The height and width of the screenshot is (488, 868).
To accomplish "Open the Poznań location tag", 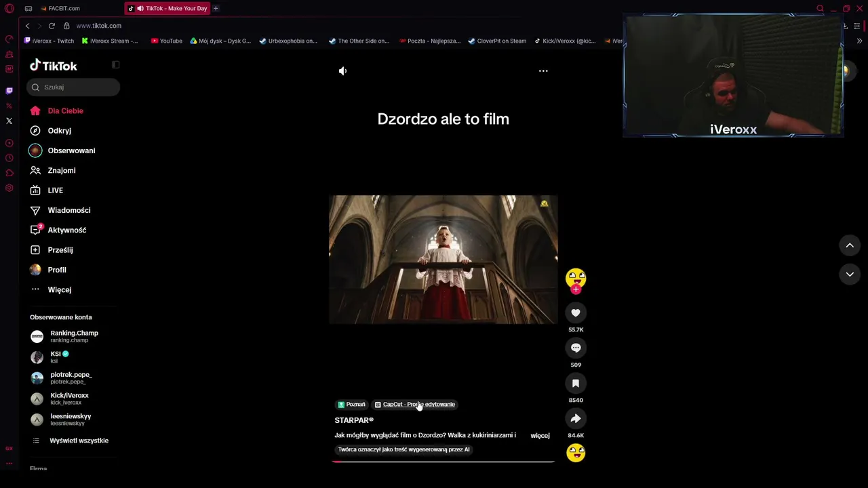I will [x=352, y=405].
